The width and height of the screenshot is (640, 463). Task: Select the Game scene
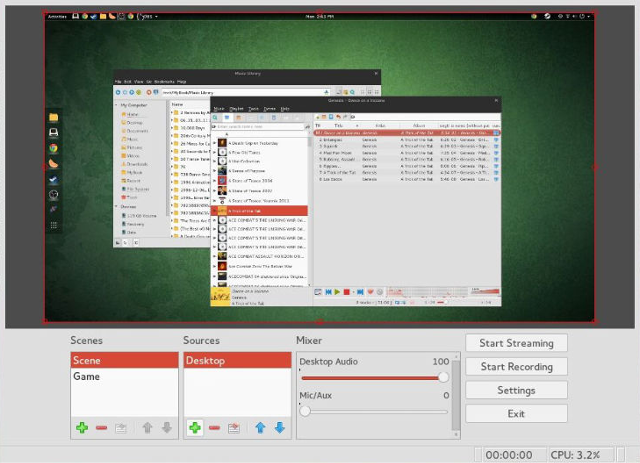124,376
